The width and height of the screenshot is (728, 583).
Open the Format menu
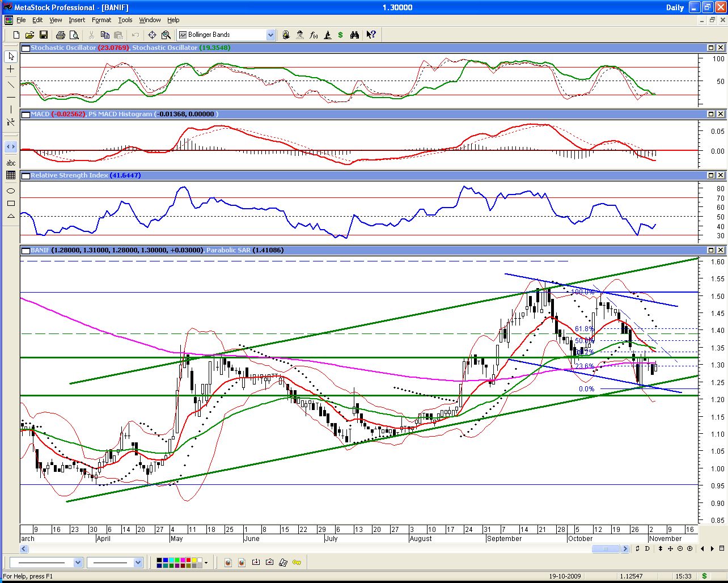pyautogui.click(x=101, y=20)
